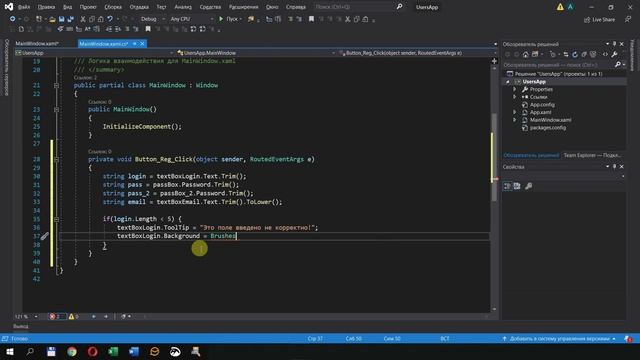Toggle bookmark icon in second toolbar row

[148, 29]
